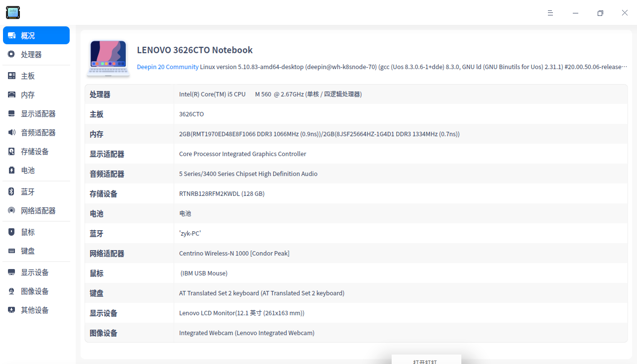The width and height of the screenshot is (637, 364).
Task: Click the laptop picture beside LENOVO title
Action: point(108,59)
